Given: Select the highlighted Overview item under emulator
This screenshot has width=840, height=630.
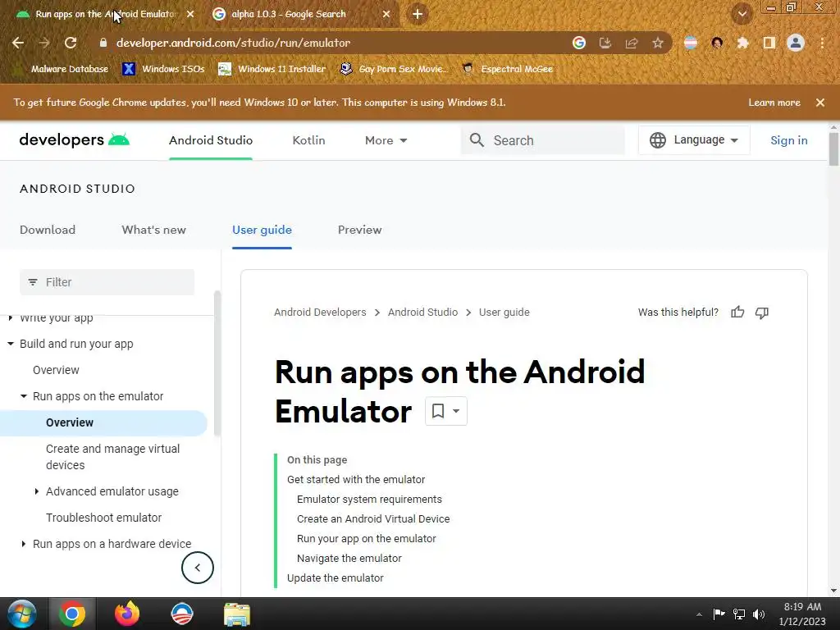Looking at the screenshot, I should [103, 422].
